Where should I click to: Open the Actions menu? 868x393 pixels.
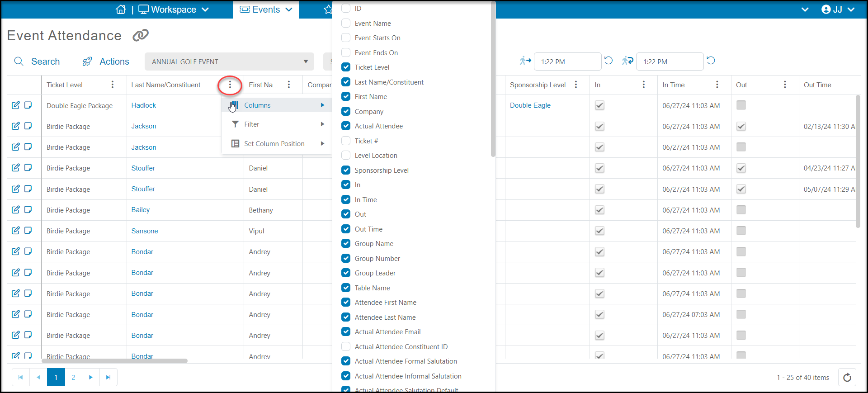tap(106, 62)
